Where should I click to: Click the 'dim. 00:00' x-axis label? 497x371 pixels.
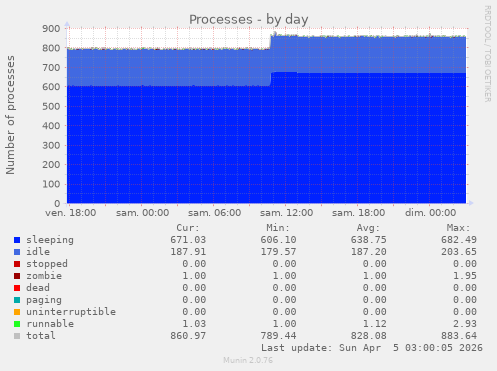coord(430,213)
